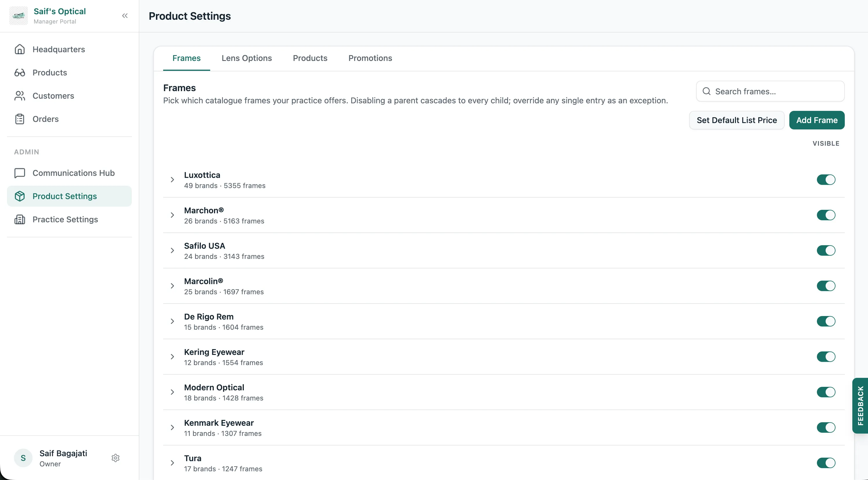The height and width of the screenshot is (480, 868).
Task: Expand the Safilo USA brands list
Action: click(172, 250)
